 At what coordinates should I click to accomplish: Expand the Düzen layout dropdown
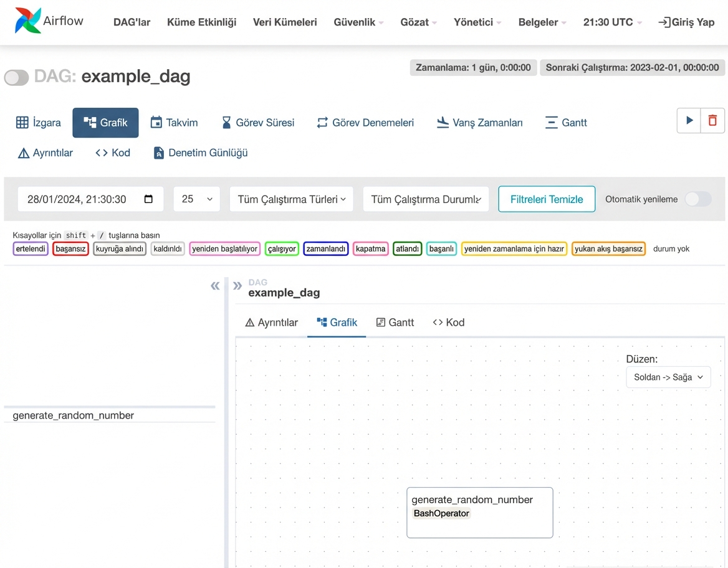coord(668,377)
